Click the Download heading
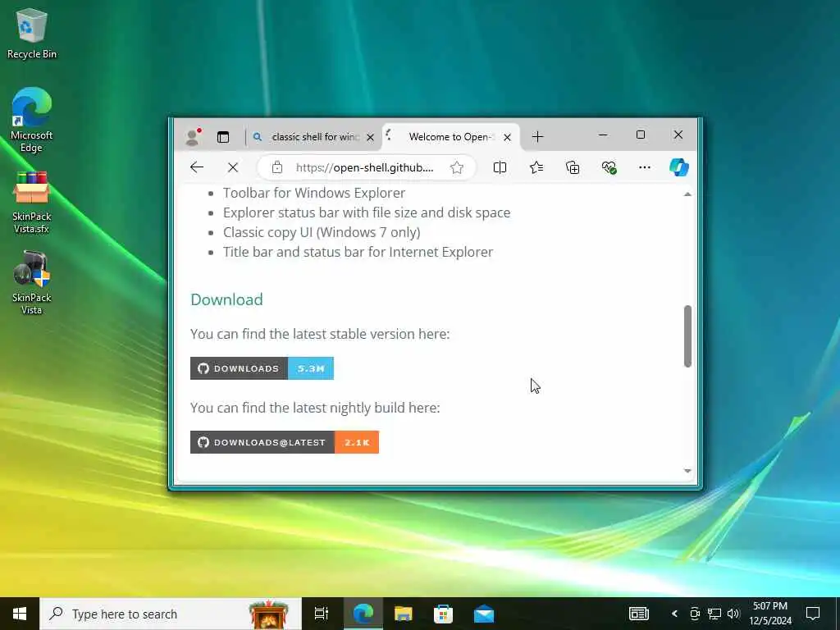 226,299
